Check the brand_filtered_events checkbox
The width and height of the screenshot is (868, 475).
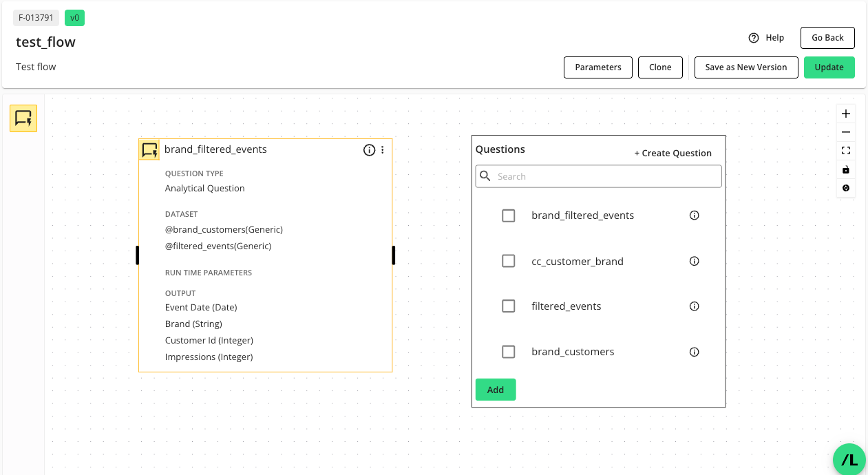(508, 215)
